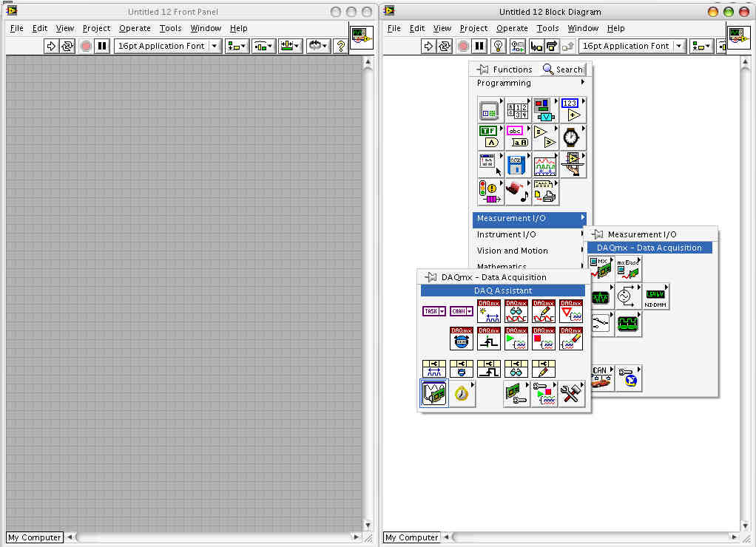756x547 pixels.
Task: Select the DAQmx Clear Task eraser VI
Action: click(571, 339)
